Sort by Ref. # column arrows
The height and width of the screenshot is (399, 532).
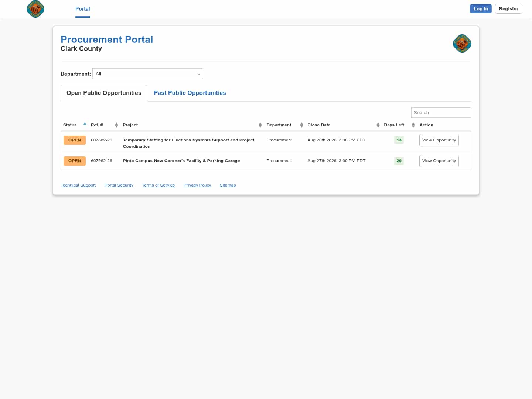[116, 125]
